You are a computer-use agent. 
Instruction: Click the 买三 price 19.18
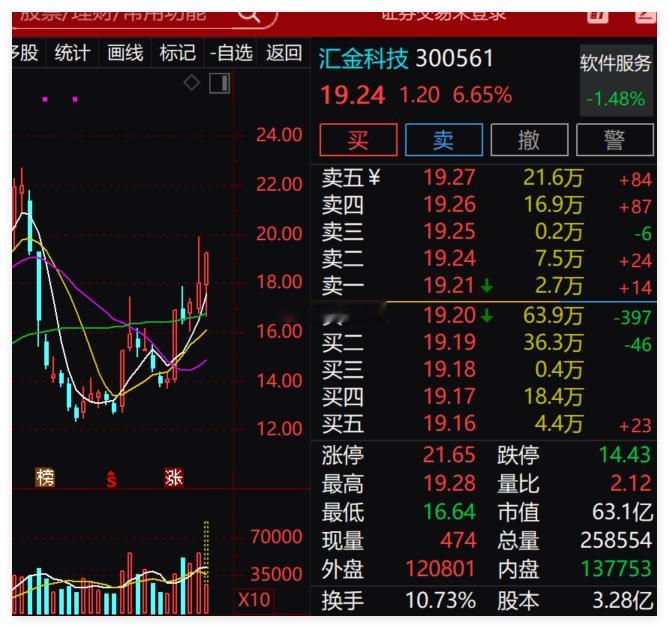pos(449,369)
